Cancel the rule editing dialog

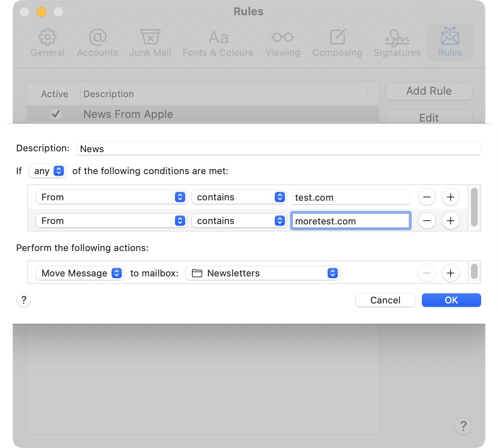(x=385, y=300)
